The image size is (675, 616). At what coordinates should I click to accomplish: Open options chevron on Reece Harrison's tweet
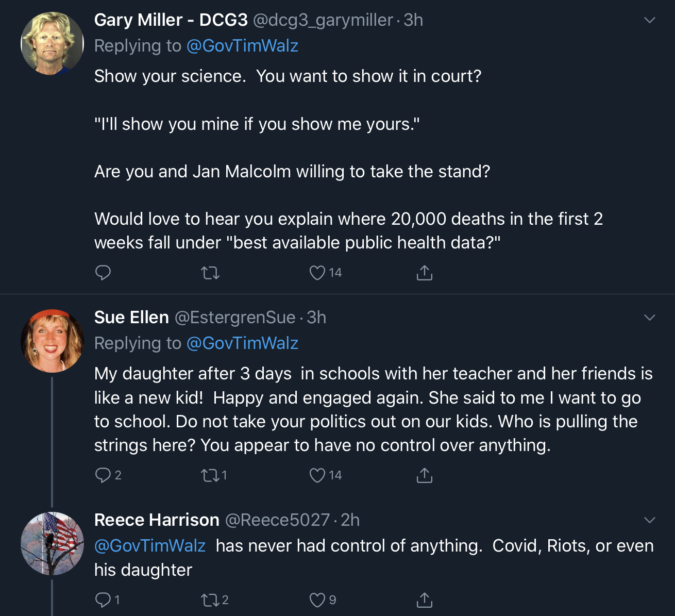[x=650, y=520]
